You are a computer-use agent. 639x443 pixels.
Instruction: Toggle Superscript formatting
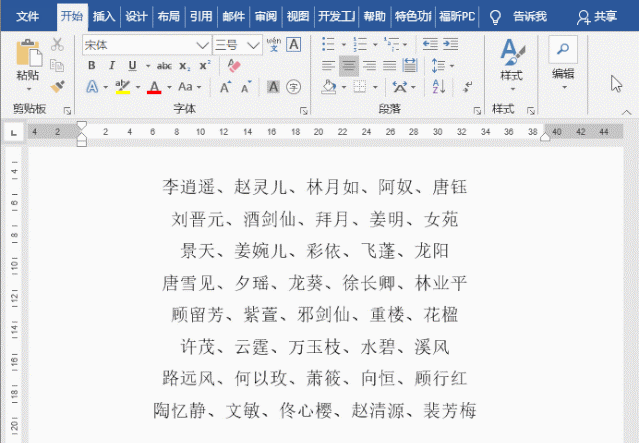click(205, 65)
